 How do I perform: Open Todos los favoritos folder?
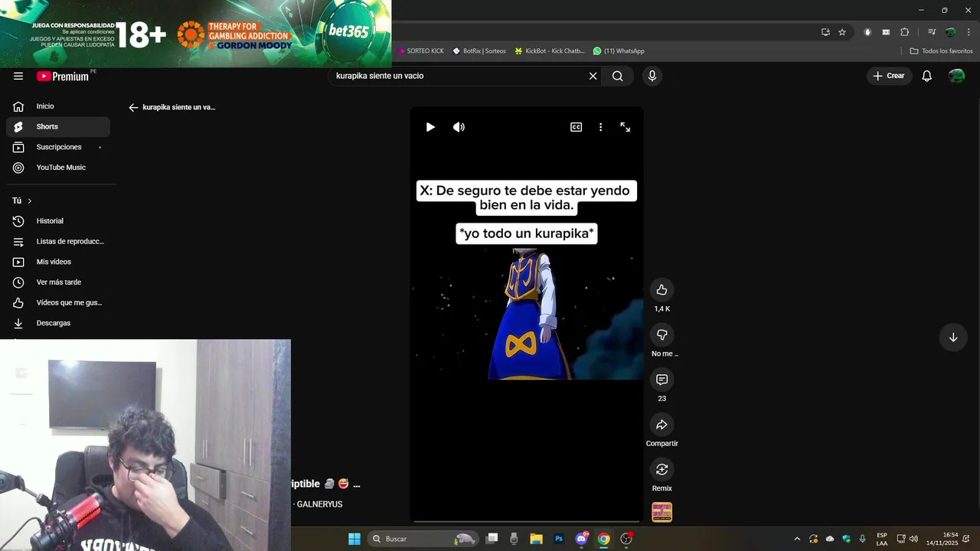[x=942, y=51]
